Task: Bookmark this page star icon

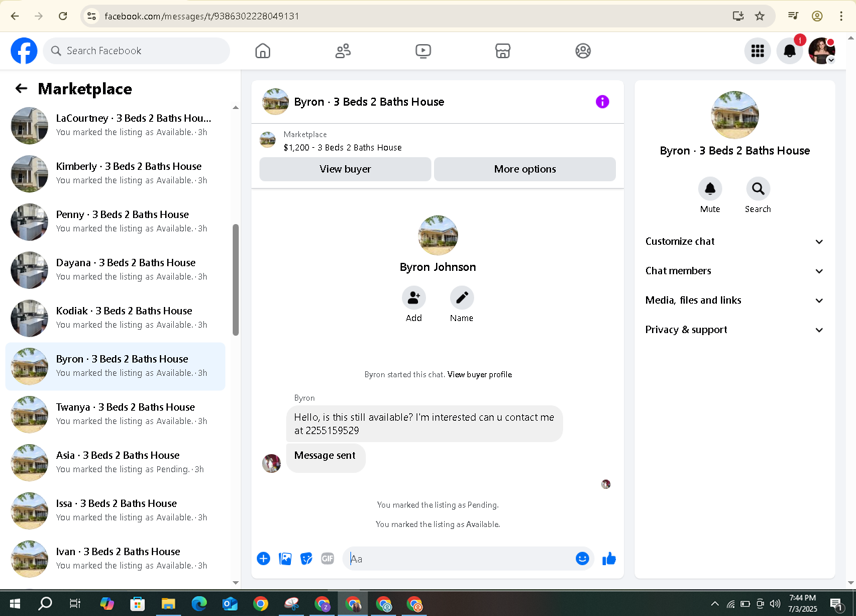Action: click(x=760, y=15)
